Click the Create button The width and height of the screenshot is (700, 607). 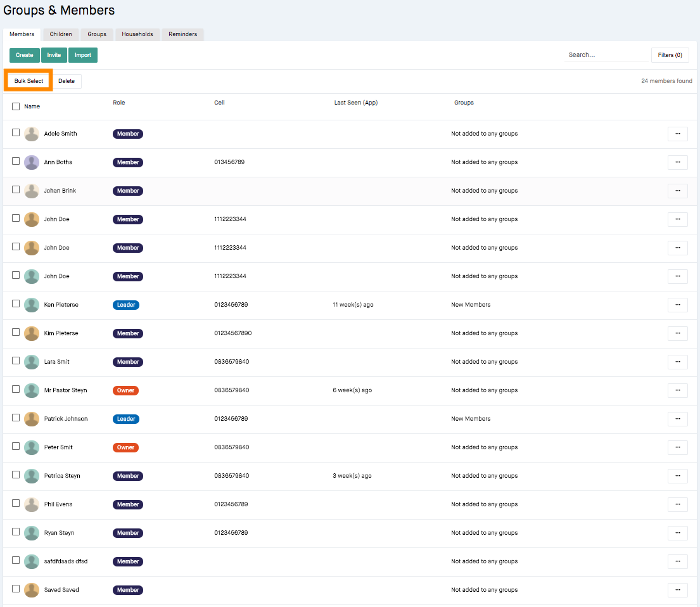(x=24, y=55)
